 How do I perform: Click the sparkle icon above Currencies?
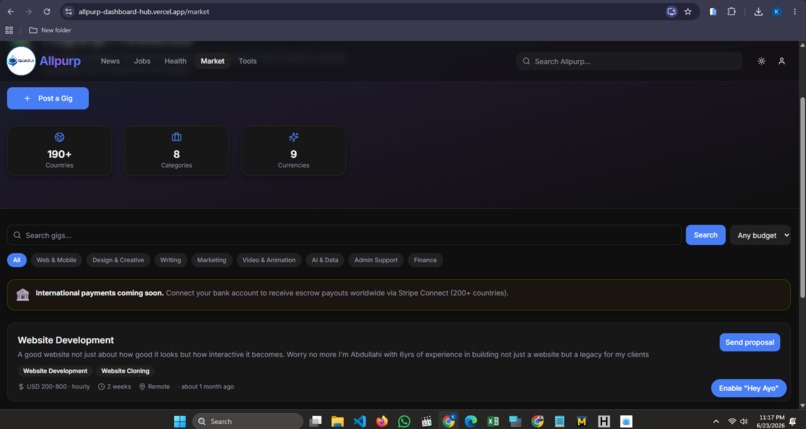coord(294,137)
